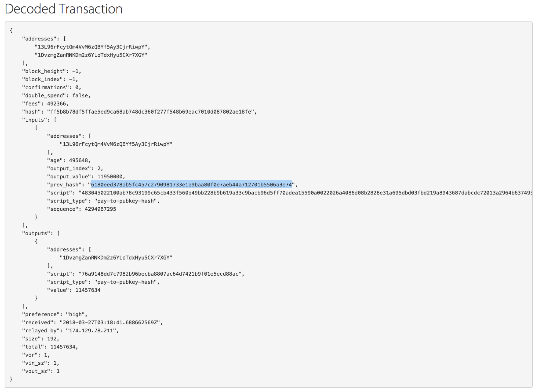Click the preference "high" value
The width and height of the screenshot is (539, 392).
(76, 314)
